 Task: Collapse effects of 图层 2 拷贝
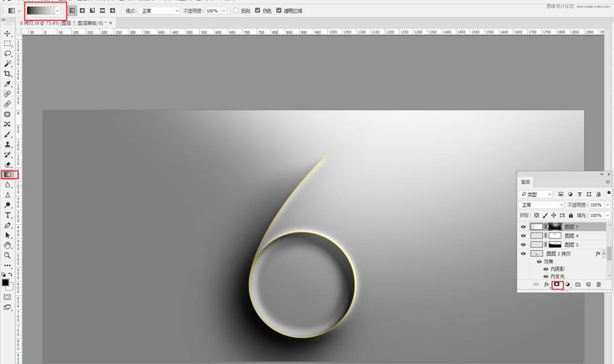point(604,254)
